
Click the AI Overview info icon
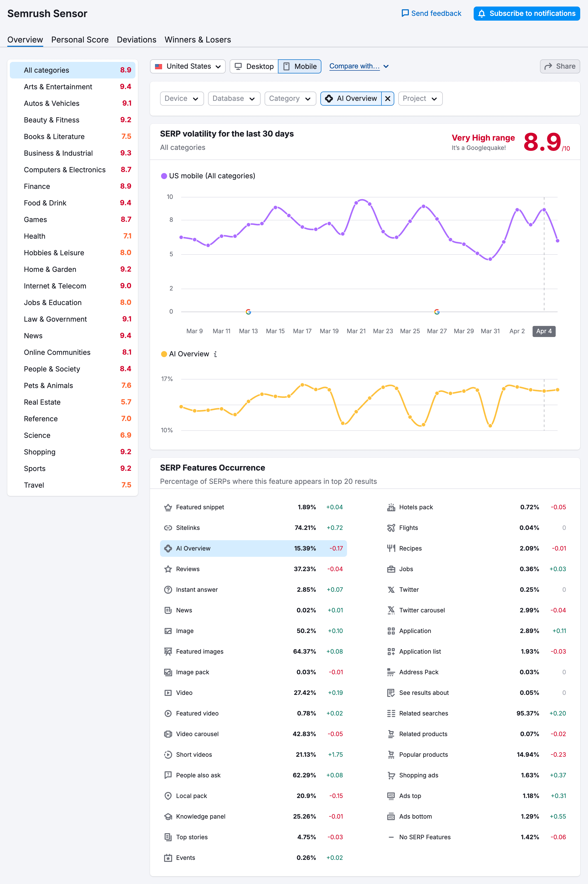tap(215, 354)
